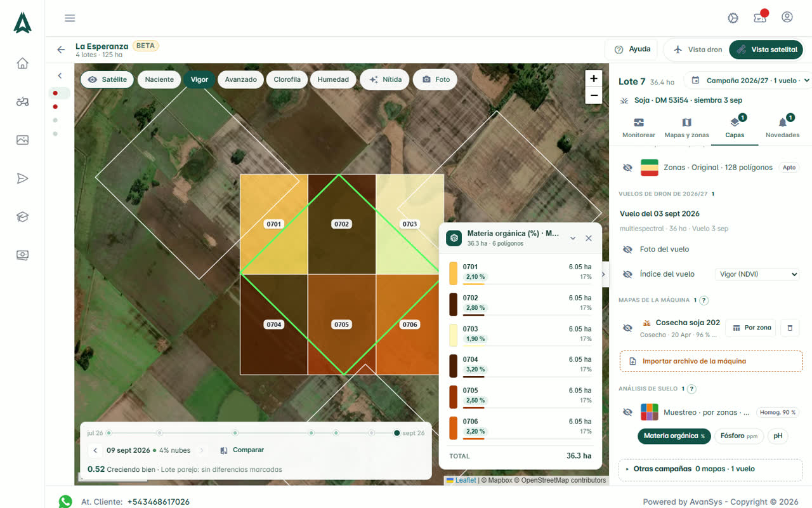This screenshot has width=812, height=508.
Task: Toggle visibility of Cosecha soja map
Action: 627,328
